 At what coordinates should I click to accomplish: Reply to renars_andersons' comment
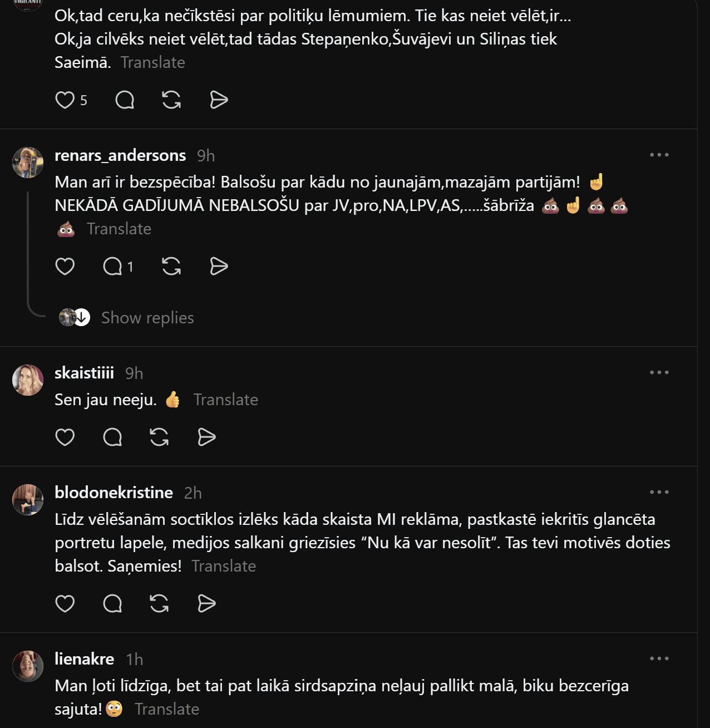[x=112, y=267]
